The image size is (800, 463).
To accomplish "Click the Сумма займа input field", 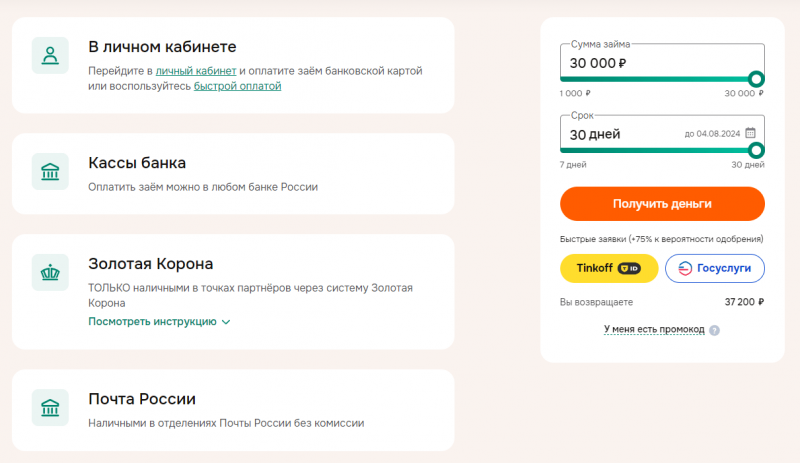I will 650,63.
